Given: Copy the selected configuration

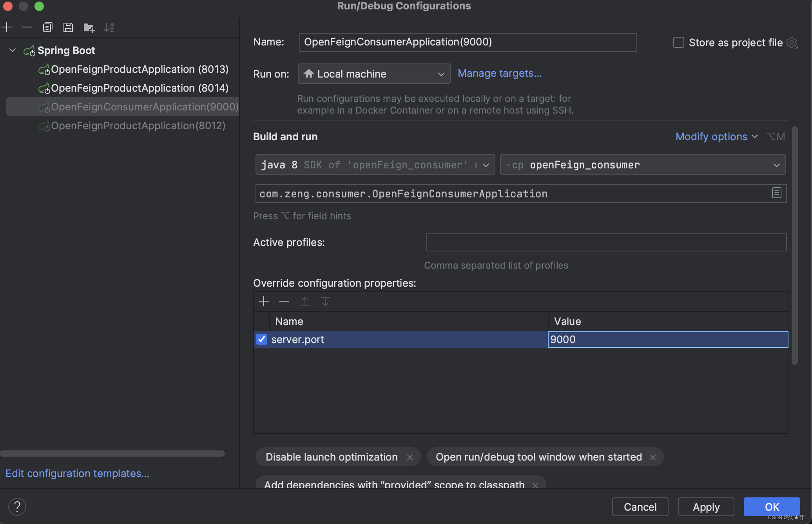Looking at the screenshot, I should [x=47, y=27].
